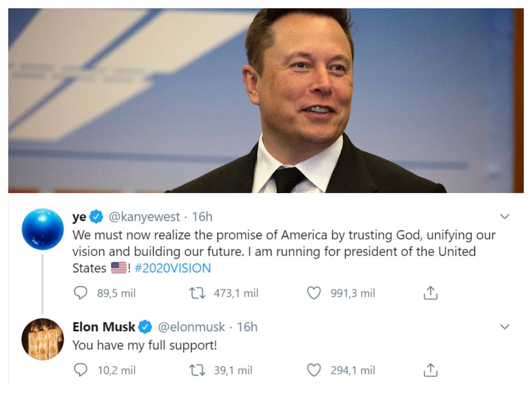Open Elon Musk's profile avatar
Screen dimensions: 532x394
42,339
